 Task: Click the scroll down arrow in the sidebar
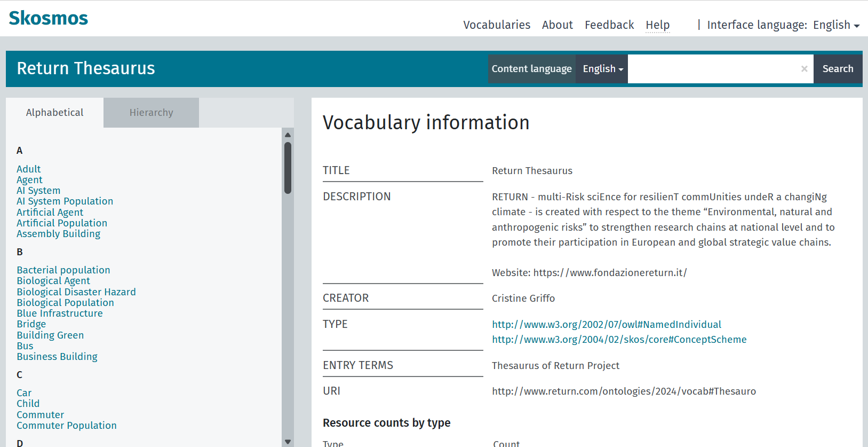tap(288, 442)
